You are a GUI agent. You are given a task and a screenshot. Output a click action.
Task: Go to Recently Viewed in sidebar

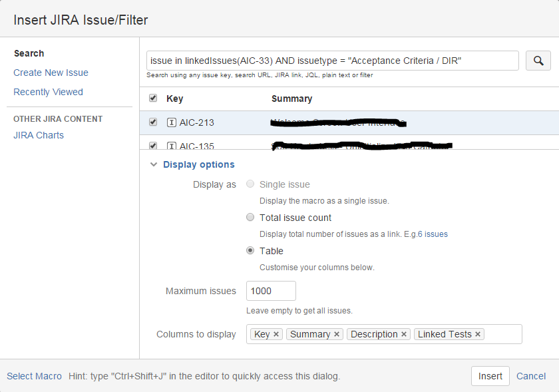48,92
